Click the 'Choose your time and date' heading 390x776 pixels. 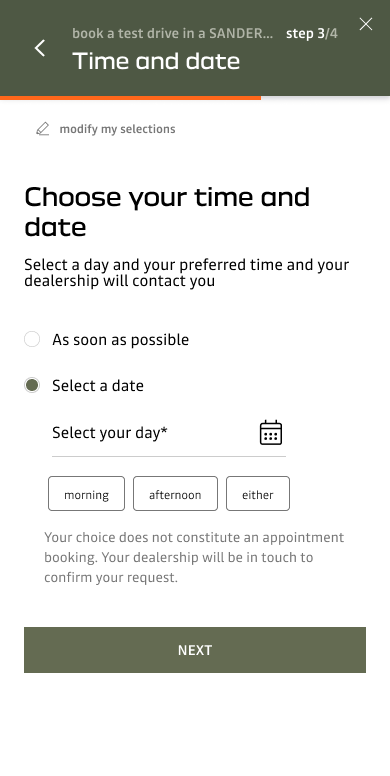(167, 212)
